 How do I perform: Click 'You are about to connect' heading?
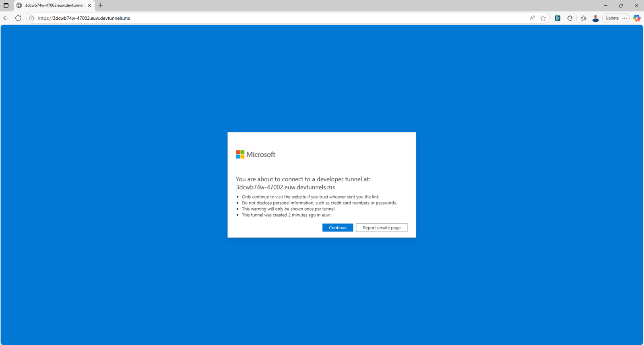[303, 179]
